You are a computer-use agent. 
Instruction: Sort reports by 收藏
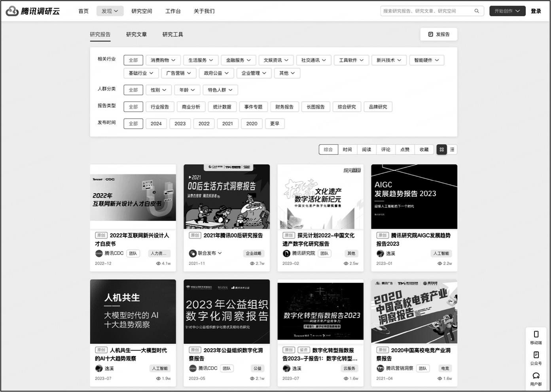coord(424,149)
